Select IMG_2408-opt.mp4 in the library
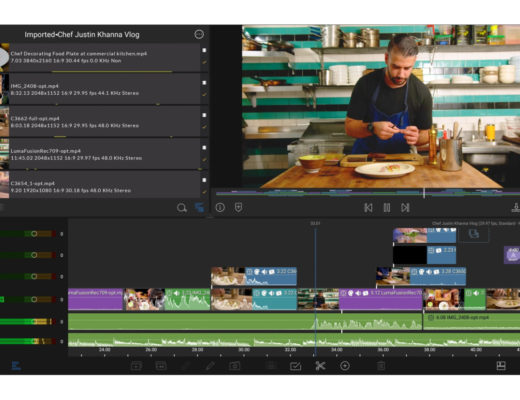 [x=105, y=89]
